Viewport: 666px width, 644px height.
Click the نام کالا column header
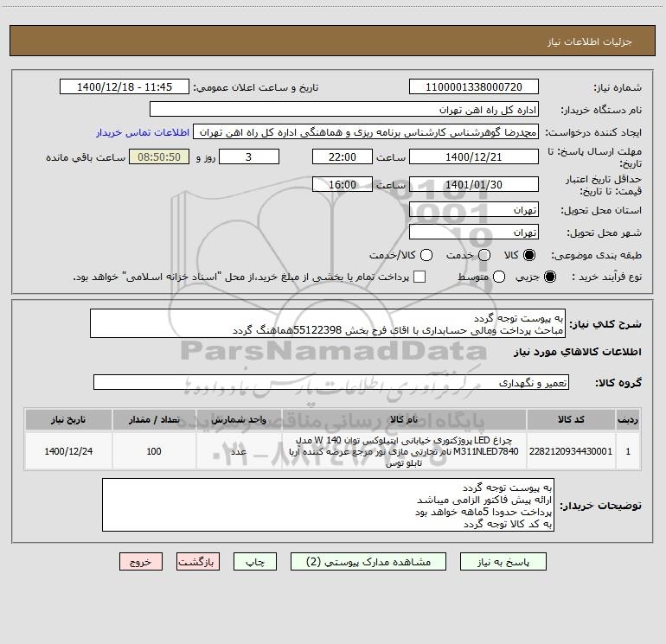404,419
